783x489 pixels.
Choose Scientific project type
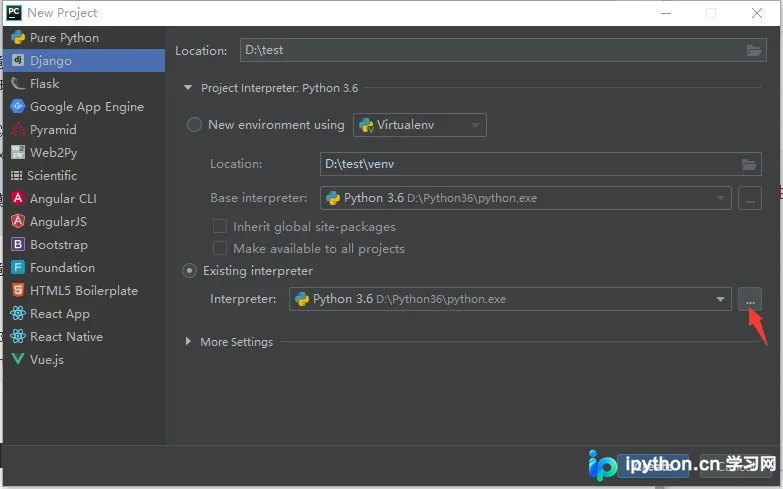[x=84, y=175]
